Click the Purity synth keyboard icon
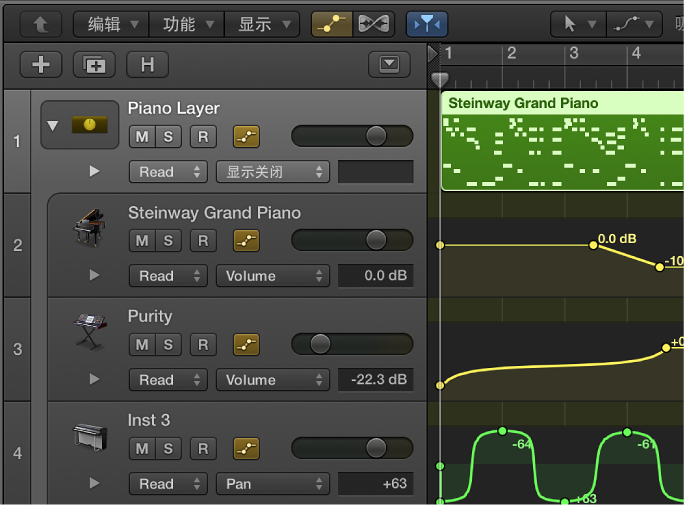Image resolution: width=684 pixels, height=506 pixels. coord(90,332)
